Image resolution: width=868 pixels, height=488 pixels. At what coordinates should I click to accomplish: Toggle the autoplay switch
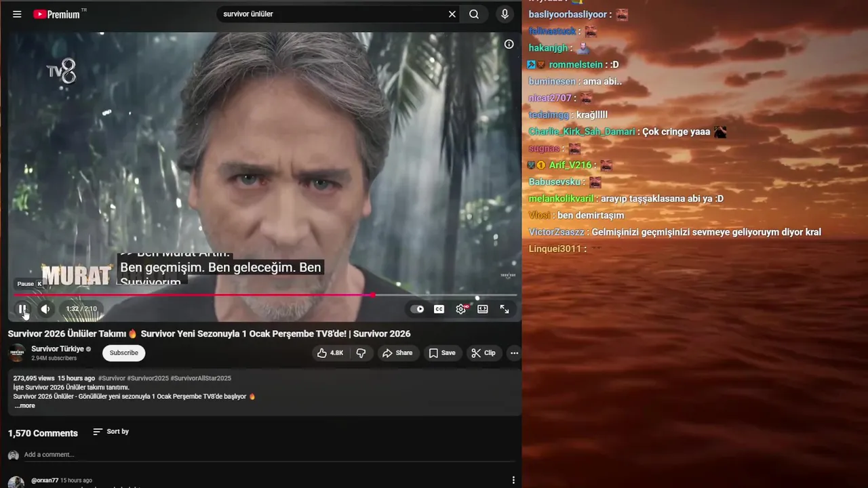pyautogui.click(x=418, y=309)
